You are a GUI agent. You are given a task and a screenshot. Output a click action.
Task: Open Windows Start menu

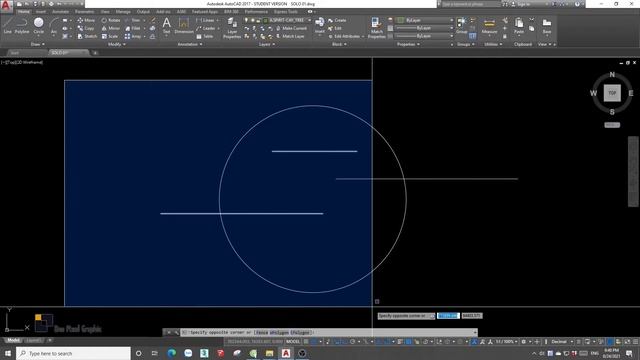[x=8, y=353]
